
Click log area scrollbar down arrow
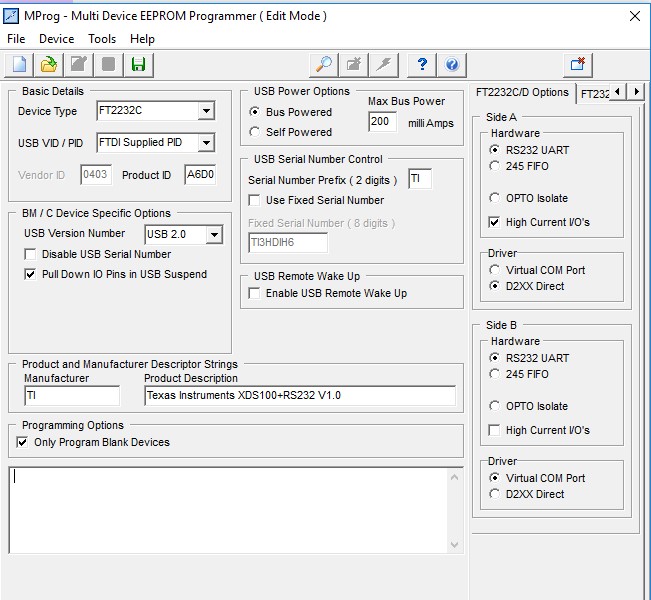pyautogui.click(x=455, y=544)
